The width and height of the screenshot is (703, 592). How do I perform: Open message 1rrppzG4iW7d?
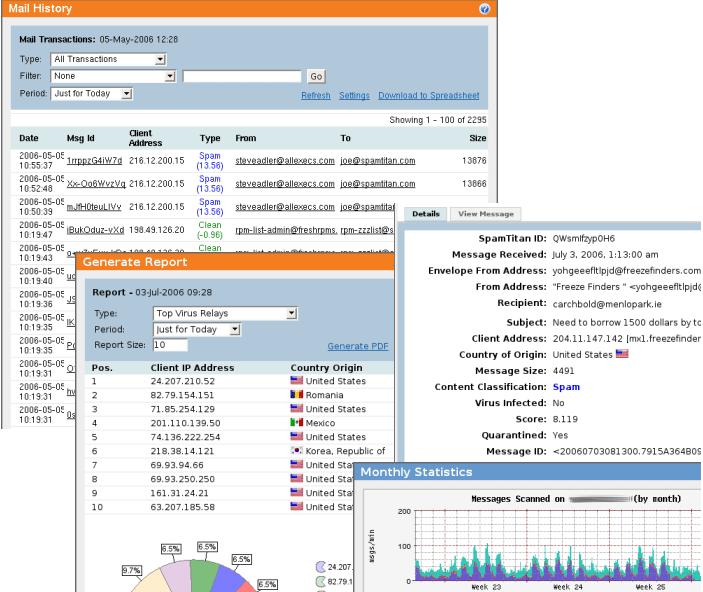point(94,161)
